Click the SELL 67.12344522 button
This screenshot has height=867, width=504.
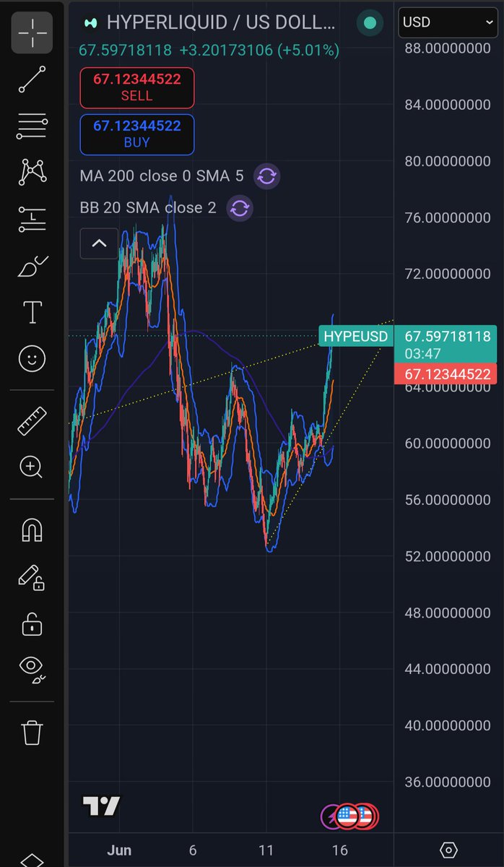pyautogui.click(x=137, y=87)
